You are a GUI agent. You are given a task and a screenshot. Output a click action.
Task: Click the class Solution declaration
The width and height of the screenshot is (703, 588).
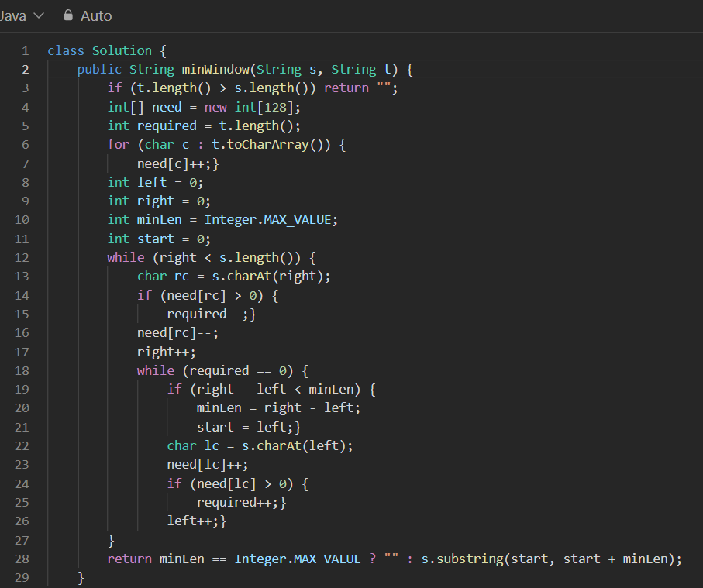click(100, 50)
